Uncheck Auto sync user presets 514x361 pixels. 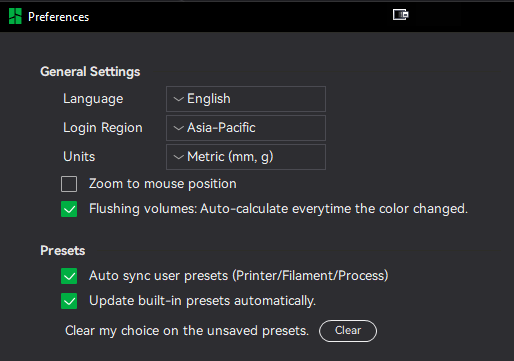[69, 276]
